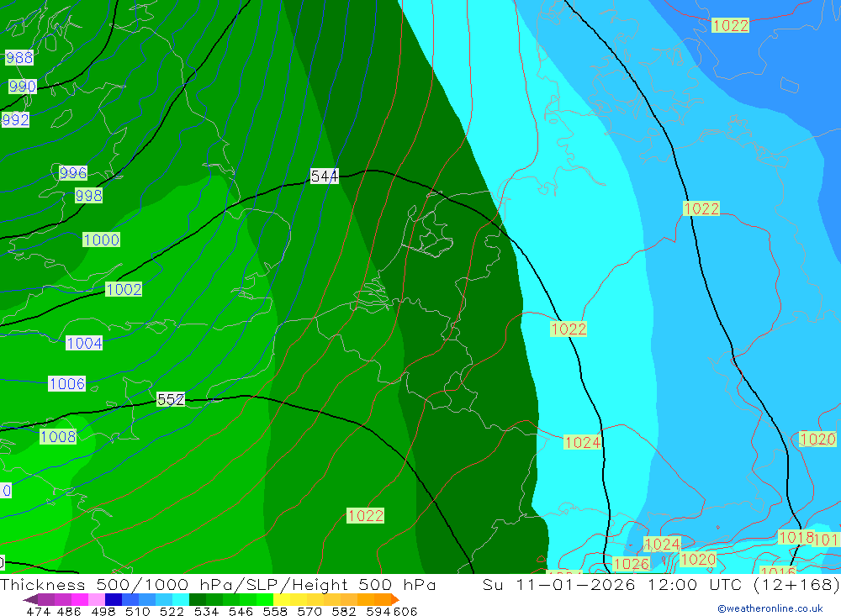Viewport: 841px width, 616px height.
Task: Click the 544 height contour label
Action: pos(325,176)
